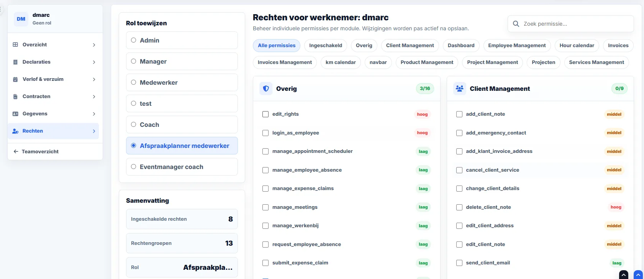Viewport: 644px width, 279px height.
Task: Enable manage_employee_absence checkbox
Action: [x=265, y=170]
